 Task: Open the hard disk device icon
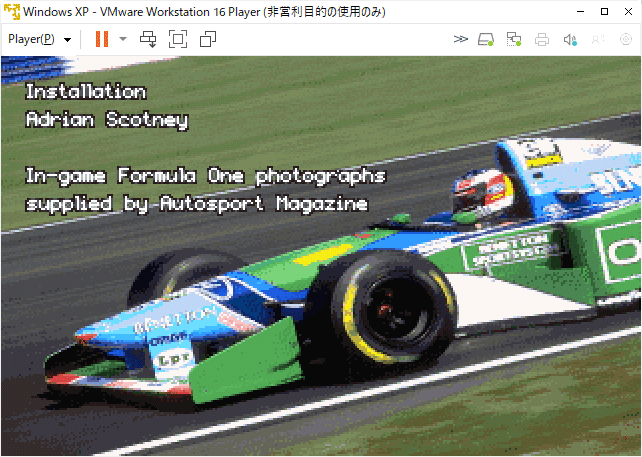click(486, 39)
